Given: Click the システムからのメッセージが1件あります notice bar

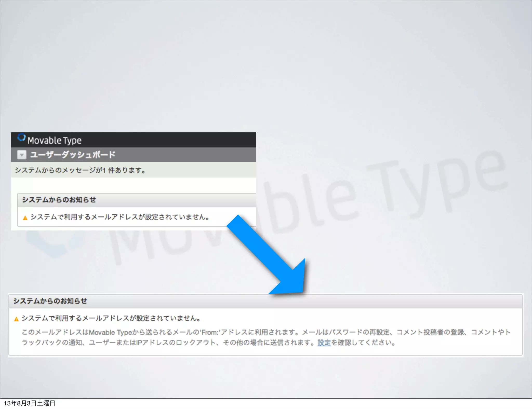Looking at the screenshot, I should point(81,170).
